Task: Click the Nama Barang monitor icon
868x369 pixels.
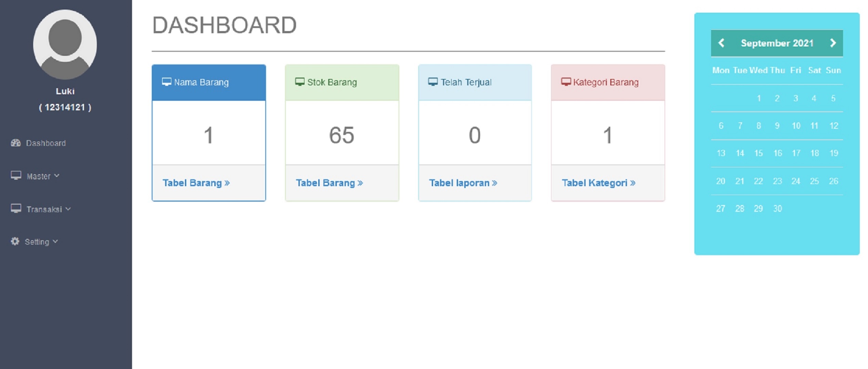Action: pos(166,82)
